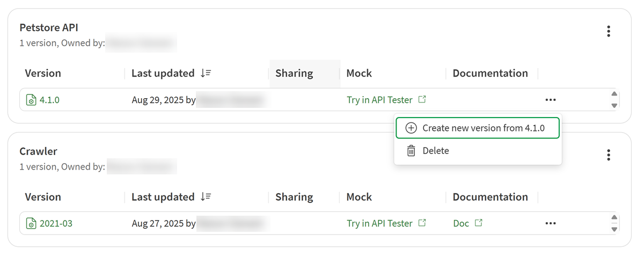Image resolution: width=644 pixels, height=264 pixels.
Task: Open the Doc link for Crawler
Action: coord(461,223)
